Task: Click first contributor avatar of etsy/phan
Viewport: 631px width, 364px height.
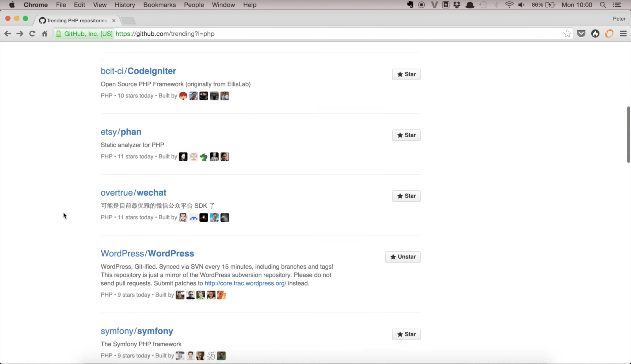Action: 183,157
